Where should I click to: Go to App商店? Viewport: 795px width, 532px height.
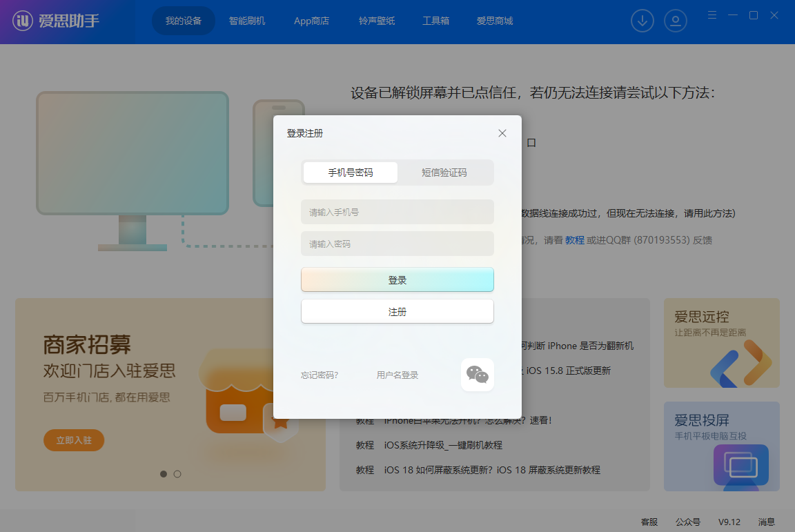pos(311,21)
